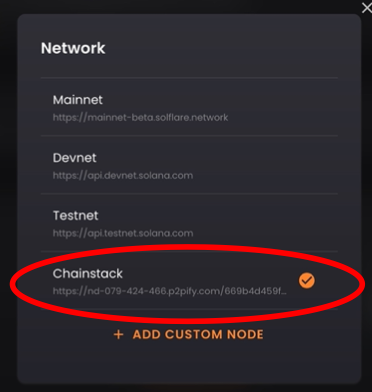Click the orange checkmark icon beside Chainstack
372x392 pixels.
click(307, 280)
